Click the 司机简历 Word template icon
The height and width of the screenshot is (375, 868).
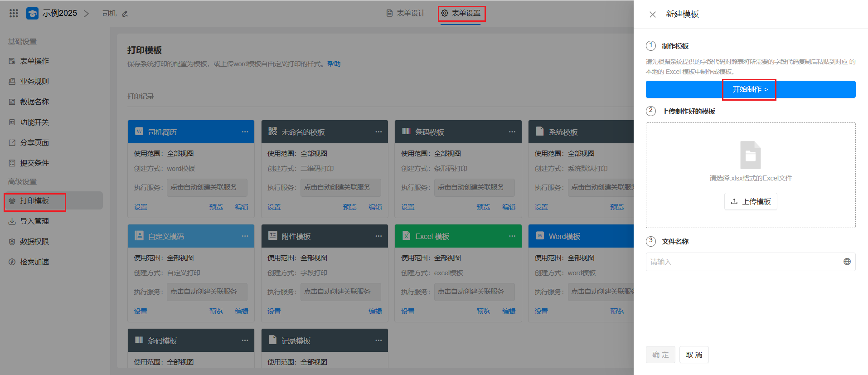(139, 131)
